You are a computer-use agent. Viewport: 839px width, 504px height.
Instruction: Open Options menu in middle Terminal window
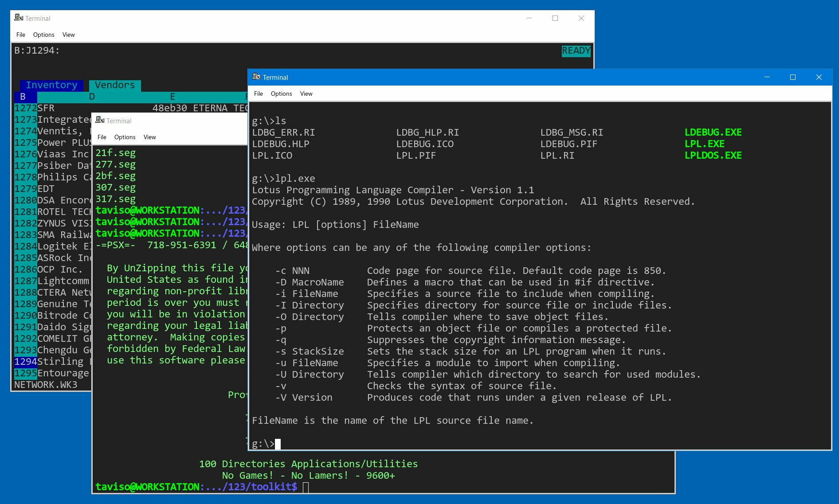tap(125, 137)
